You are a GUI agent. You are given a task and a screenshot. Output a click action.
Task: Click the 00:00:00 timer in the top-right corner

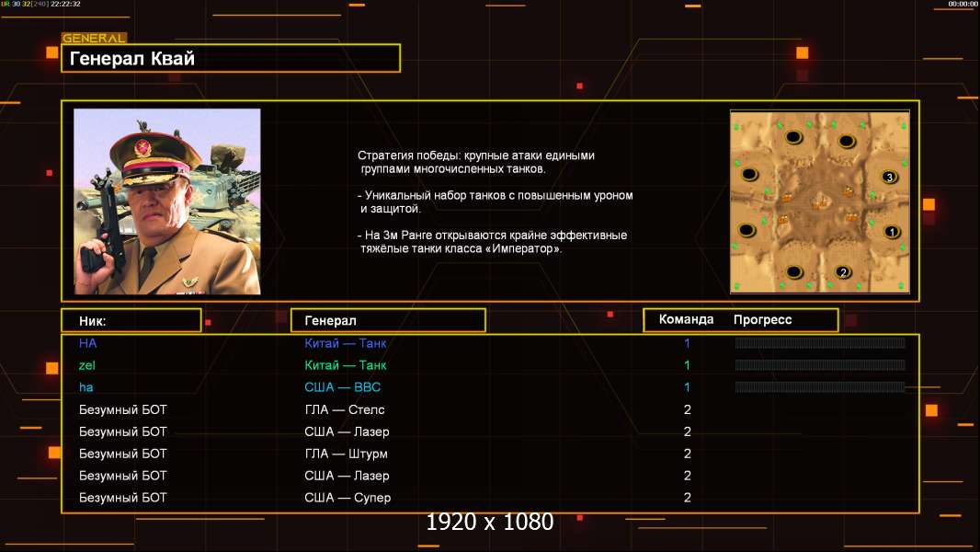pyautogui.click(x=963, y=4)
